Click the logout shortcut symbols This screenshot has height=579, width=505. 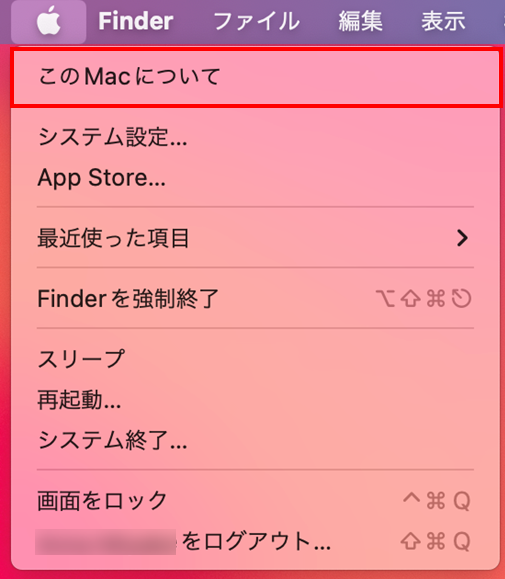[436, 542]
